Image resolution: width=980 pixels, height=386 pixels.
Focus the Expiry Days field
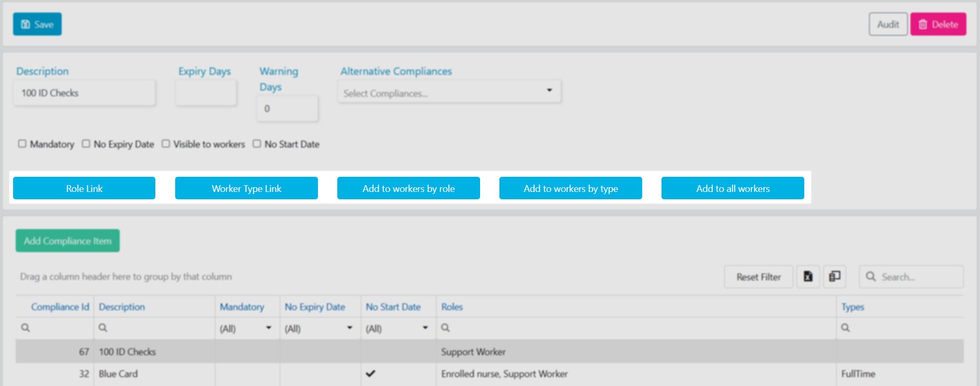click(206, 93)
